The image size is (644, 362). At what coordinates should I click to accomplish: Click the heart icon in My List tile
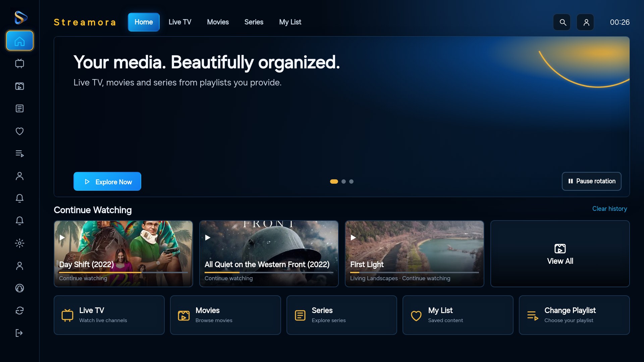[416, 315]
